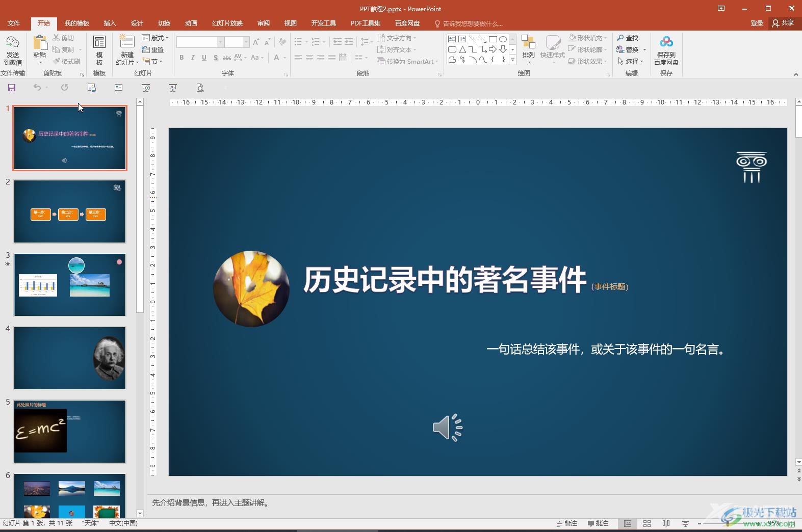802x532 pixels.
Task: Open the font color dropdown arrow
Action: point(284,58)
